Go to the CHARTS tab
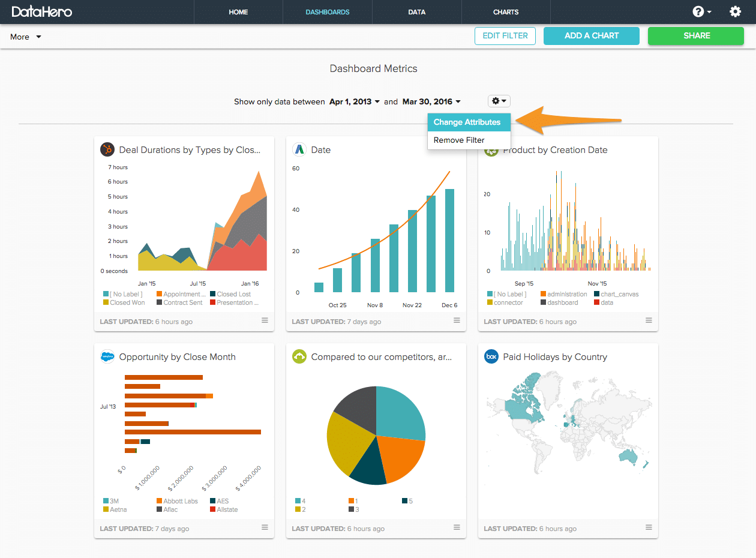Image resolution: width=756 pixels, height=558 pixels. pyautogui.click(x=506, y=12)
